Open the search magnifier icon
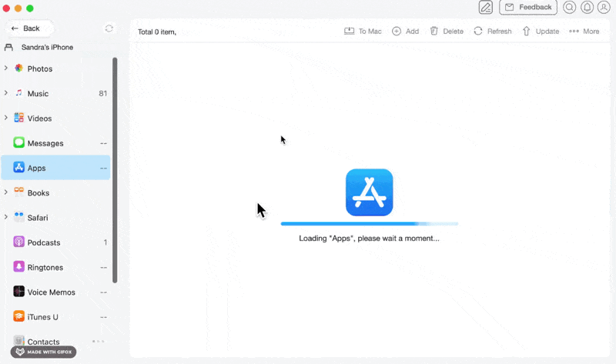This screenshot has width=616, height=364. pos(569,7)
